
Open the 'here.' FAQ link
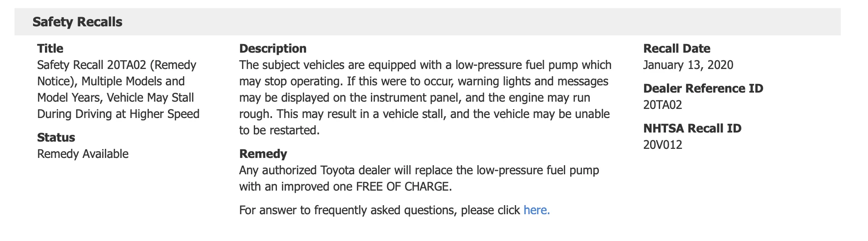click(537, 210)
